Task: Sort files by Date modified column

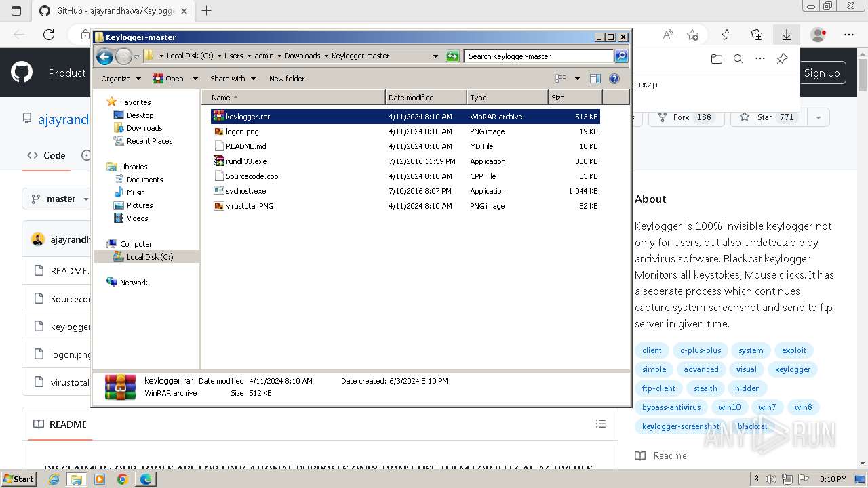Action: coord(426,98)
